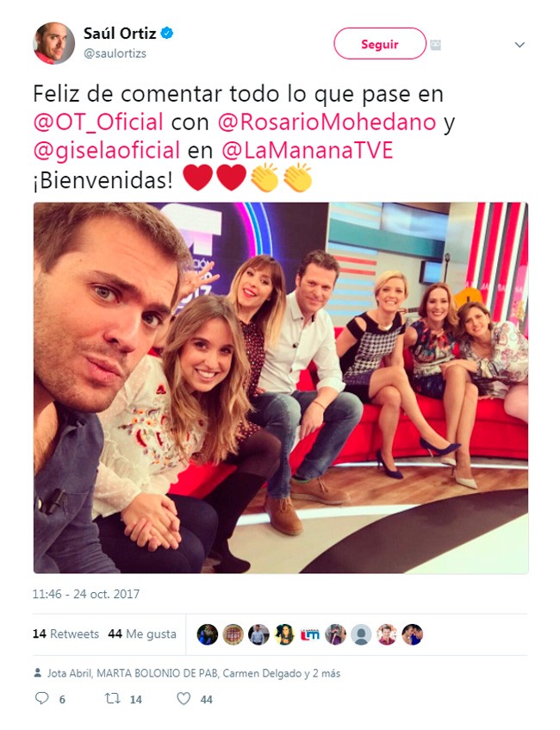560x730 pixels.
Task: Open the @LaMananaTVE mention link
Action: tap(308, 151)
